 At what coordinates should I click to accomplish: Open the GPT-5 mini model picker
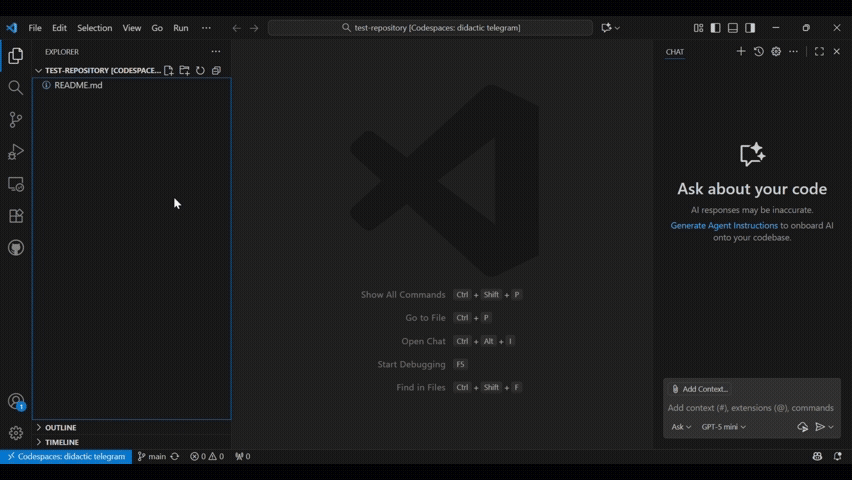point(723,427)
